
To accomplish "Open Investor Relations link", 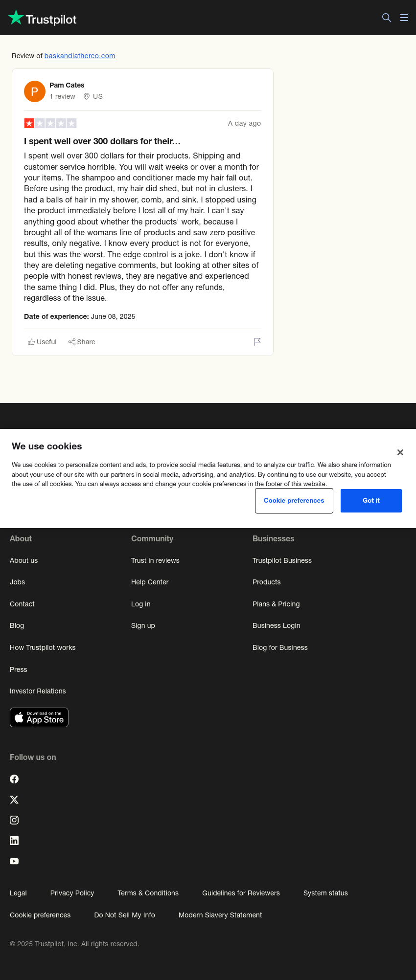I will (38, 691).
